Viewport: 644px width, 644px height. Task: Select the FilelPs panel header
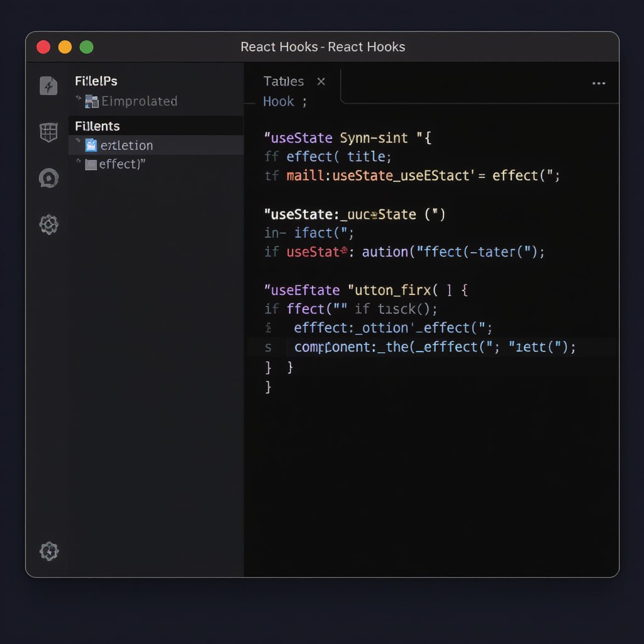point(96,81)
